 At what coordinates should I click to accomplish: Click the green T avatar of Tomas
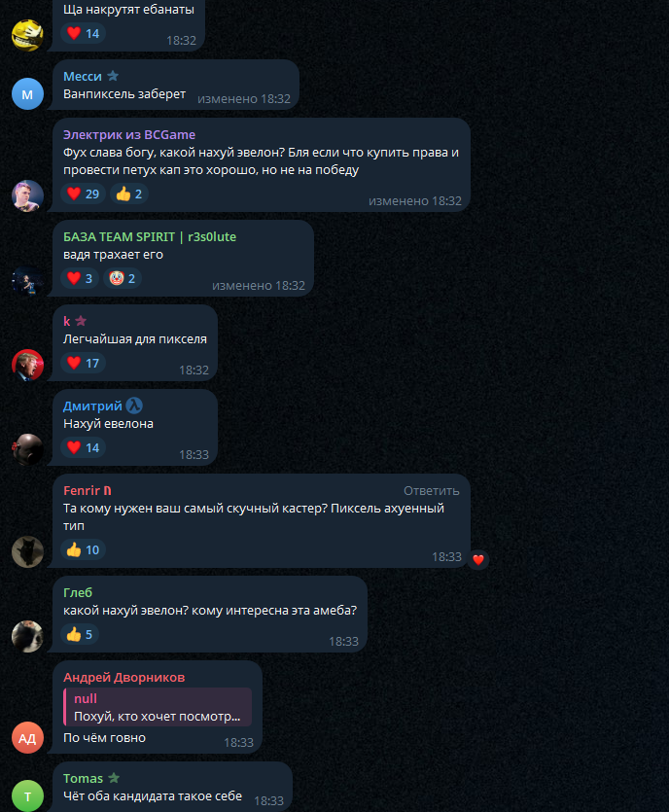click(27, 795)
